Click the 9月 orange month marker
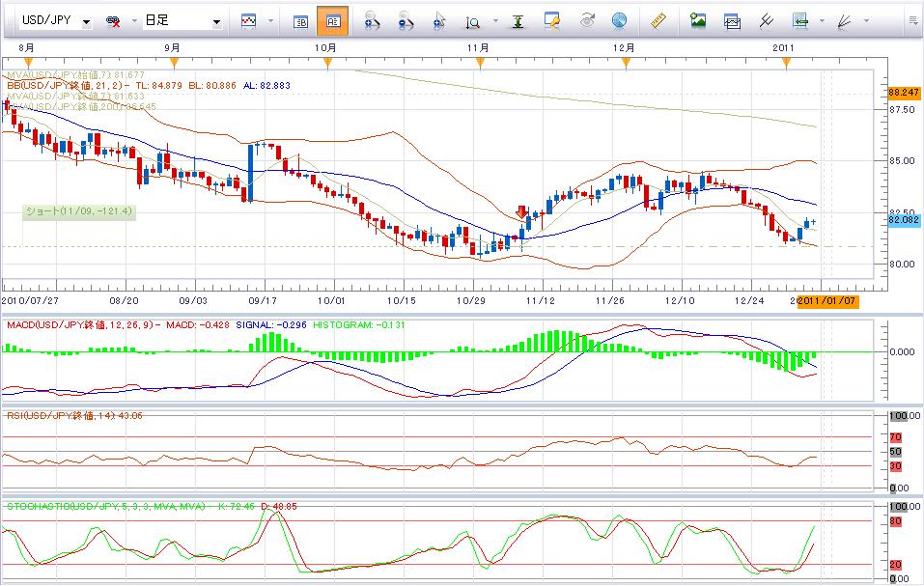 point(174,63)
